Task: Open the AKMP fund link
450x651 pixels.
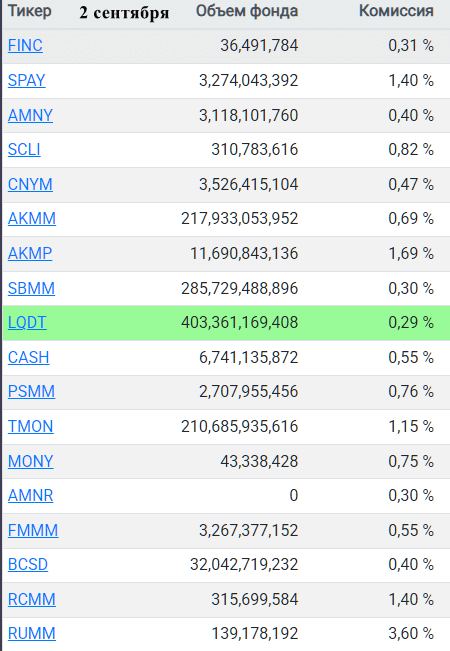Action: [x=30, y=253]
